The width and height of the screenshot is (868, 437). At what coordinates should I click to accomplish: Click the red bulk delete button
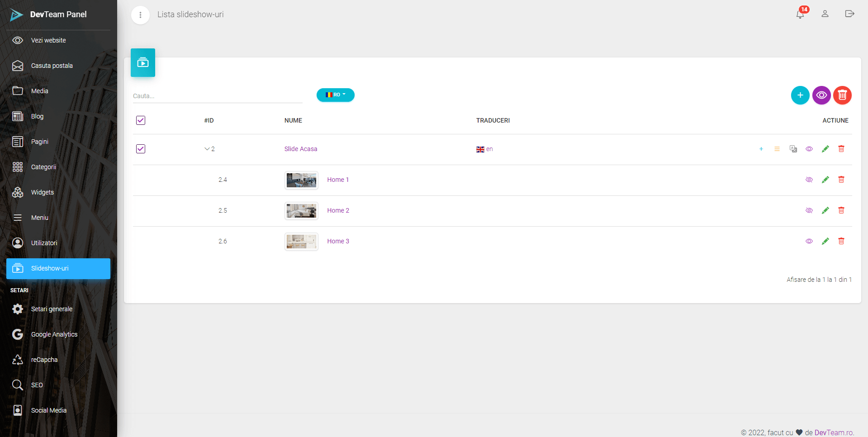(842, 95)
